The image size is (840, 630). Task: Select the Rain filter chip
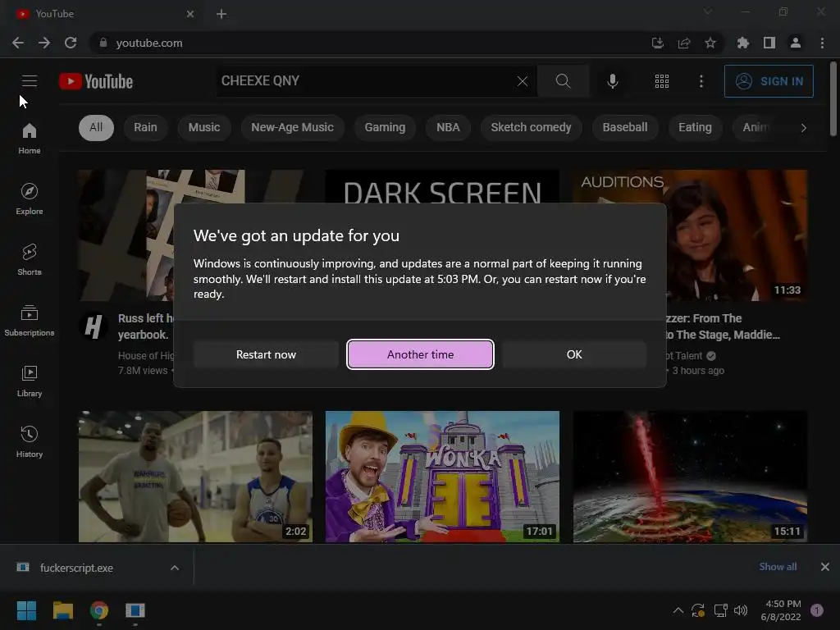(145, 127)
